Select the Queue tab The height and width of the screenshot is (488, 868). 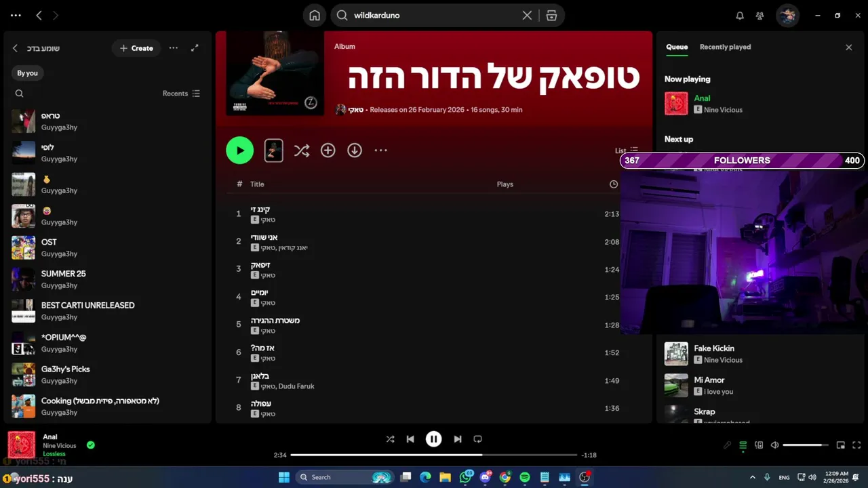tap(677, 47)
